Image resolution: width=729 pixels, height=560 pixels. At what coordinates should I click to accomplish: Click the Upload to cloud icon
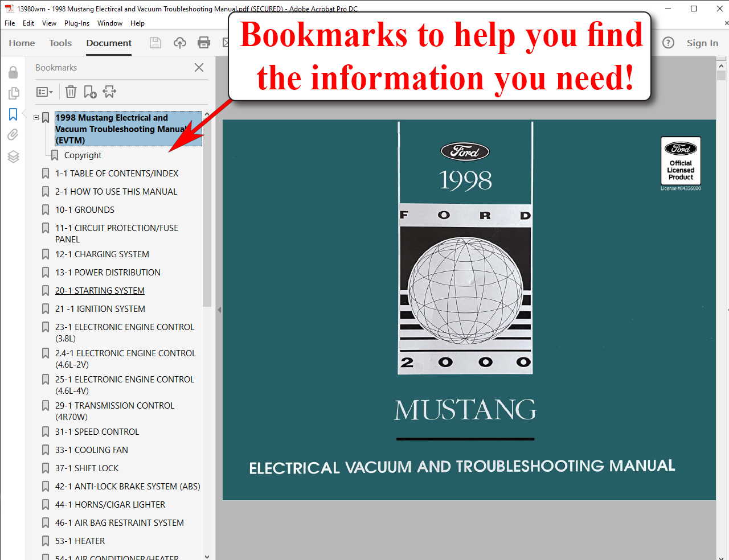180,43
